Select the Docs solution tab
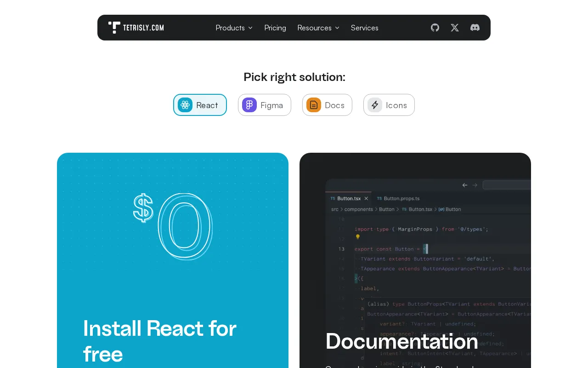The image size is (588, 368). 327,105
